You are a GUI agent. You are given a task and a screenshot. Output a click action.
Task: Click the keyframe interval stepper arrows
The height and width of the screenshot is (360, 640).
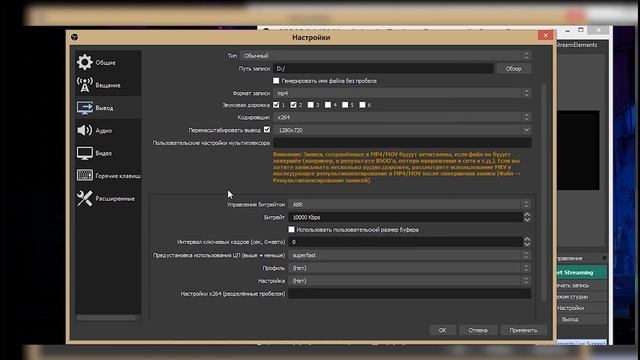tap(527, 242)
